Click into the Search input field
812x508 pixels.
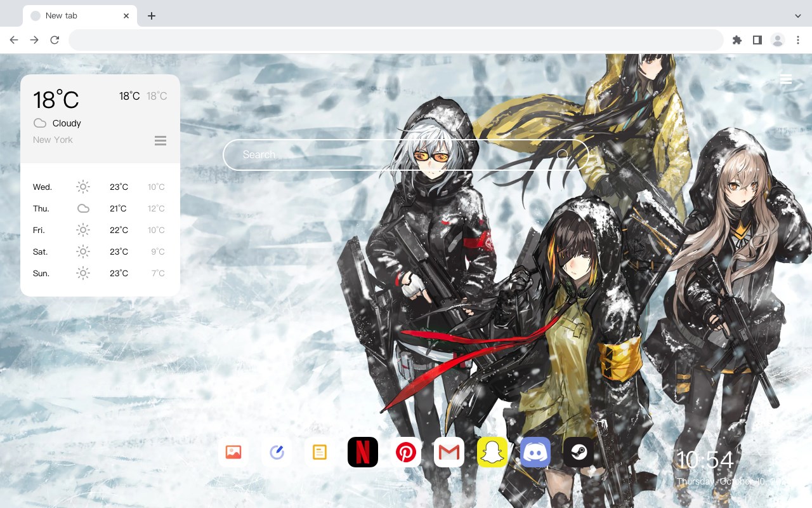[406, 154]
